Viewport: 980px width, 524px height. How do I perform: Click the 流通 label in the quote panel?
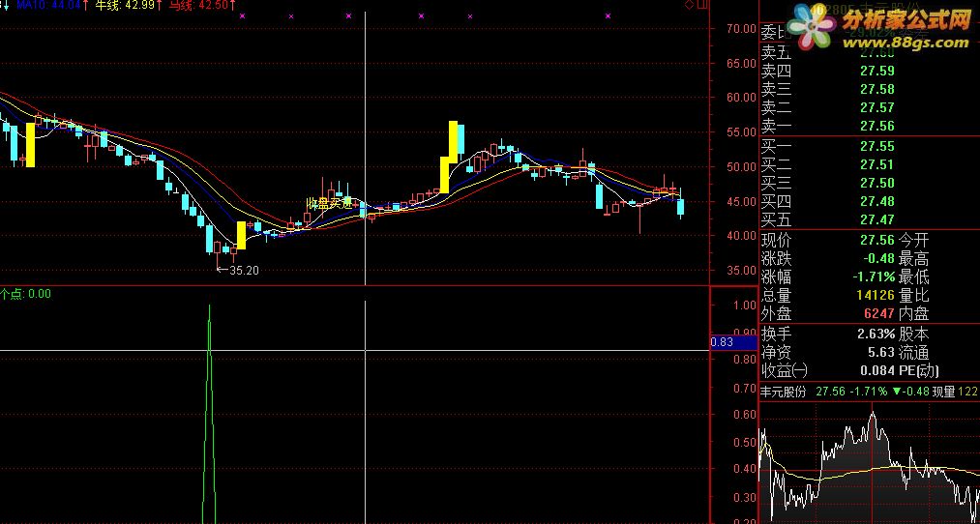pyautogui.click(x=914, y=352)
